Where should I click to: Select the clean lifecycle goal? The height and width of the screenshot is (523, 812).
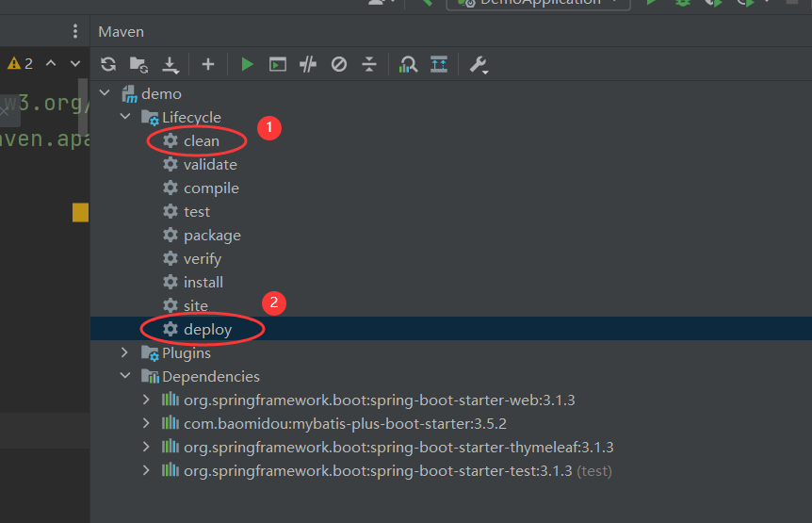201,141
